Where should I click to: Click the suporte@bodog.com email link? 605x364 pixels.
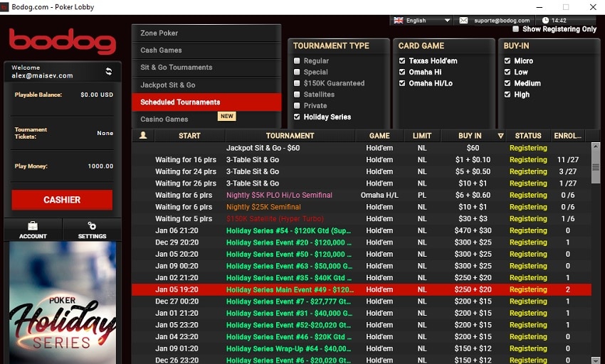coord(502,21)
